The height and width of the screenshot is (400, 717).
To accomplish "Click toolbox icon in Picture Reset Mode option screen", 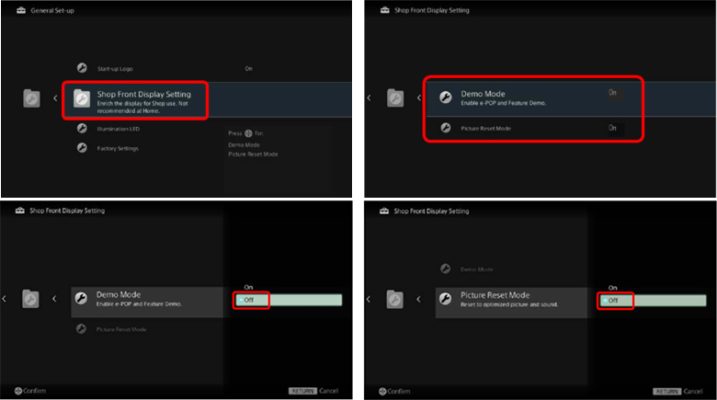I will pyautogui.click(x=385, y=211).
